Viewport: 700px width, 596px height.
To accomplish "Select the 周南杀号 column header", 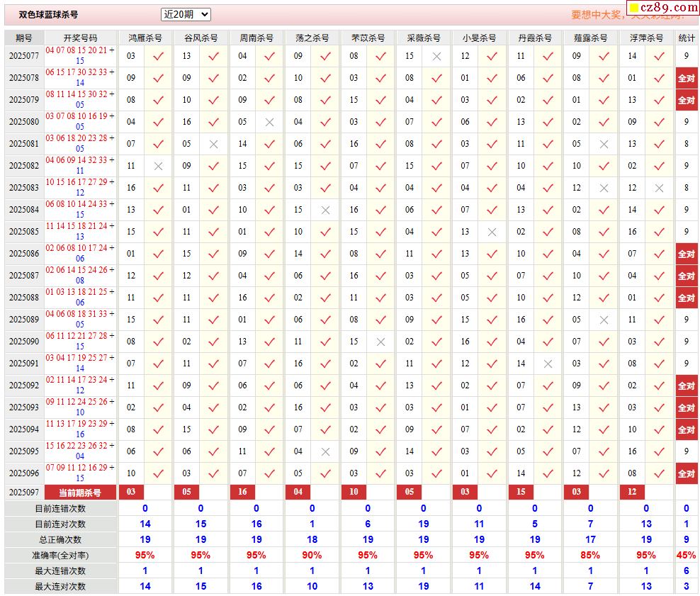I will (256, 38).
